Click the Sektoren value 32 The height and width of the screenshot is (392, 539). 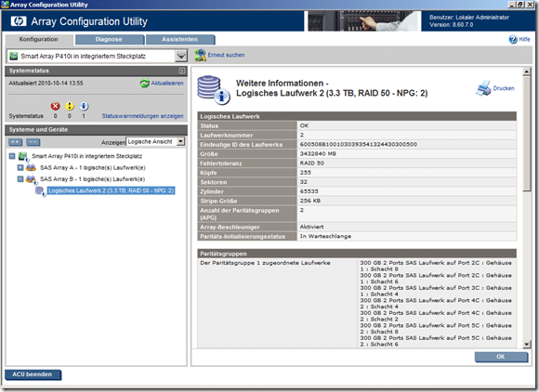(407, 182)
